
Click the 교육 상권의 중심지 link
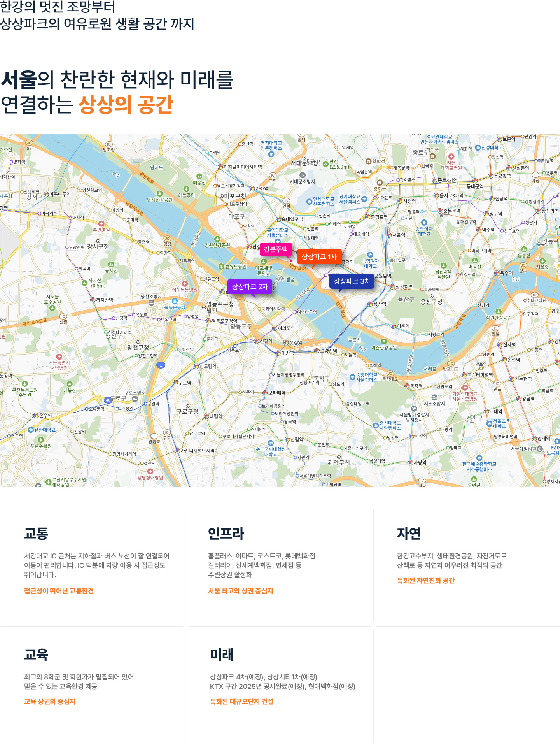(x=50, y=701)
